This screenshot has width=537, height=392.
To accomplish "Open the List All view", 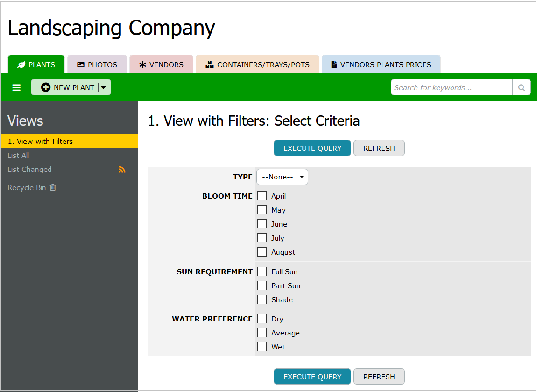I will tap(18, 156).
